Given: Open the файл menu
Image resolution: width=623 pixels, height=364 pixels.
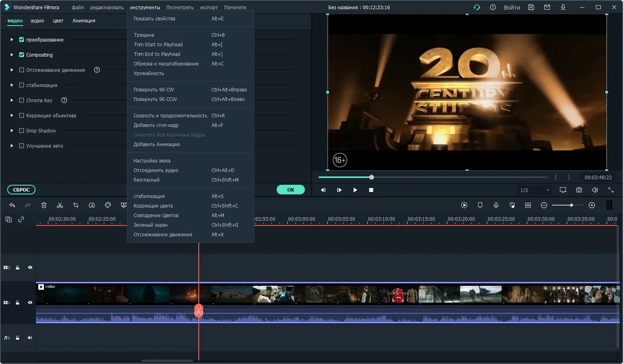Looking at the screenshot, I should point(78,7).
